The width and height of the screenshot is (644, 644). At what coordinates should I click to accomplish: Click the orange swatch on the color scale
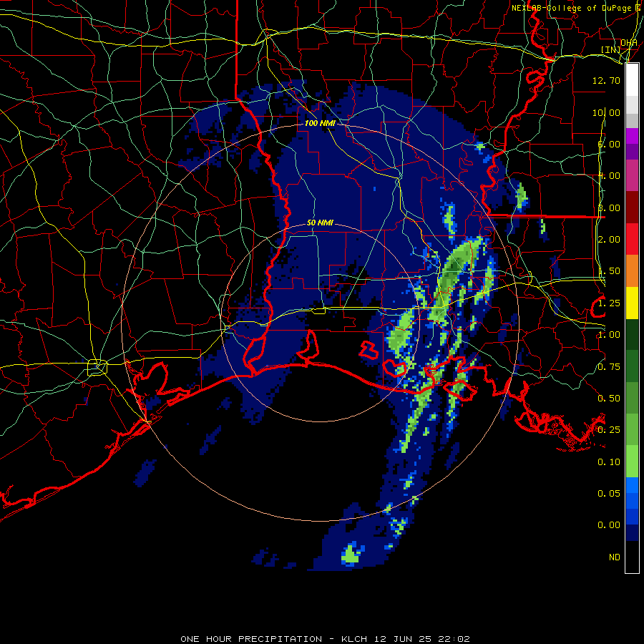coord(632,271)
